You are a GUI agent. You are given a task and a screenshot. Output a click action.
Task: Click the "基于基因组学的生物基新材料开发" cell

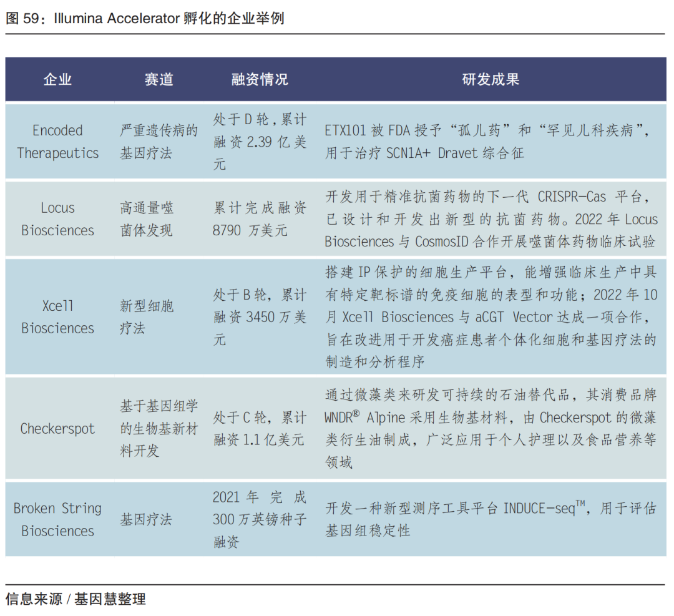tap(159, 429)
